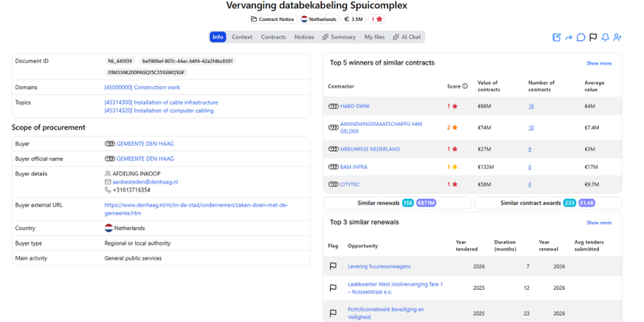Open GEMEENTE DEN HAAG official name link
Screen dimensions: 644x322
[x=145, y=159]
